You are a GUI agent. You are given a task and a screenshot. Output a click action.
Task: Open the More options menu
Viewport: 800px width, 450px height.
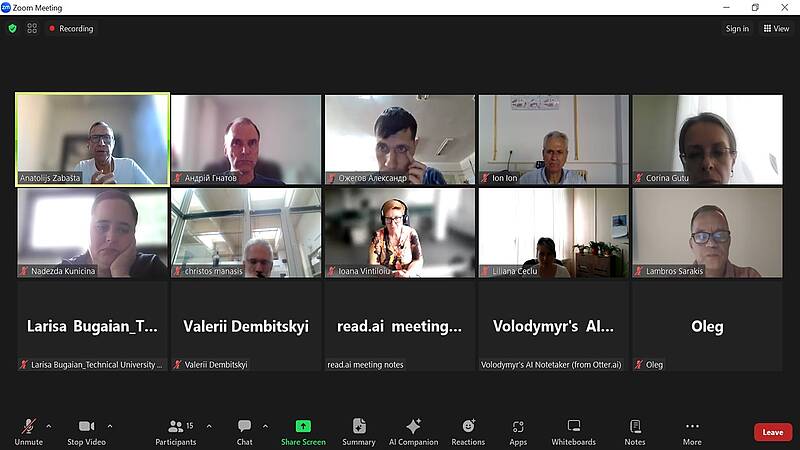pyautogui.click(x=692, y=432)
